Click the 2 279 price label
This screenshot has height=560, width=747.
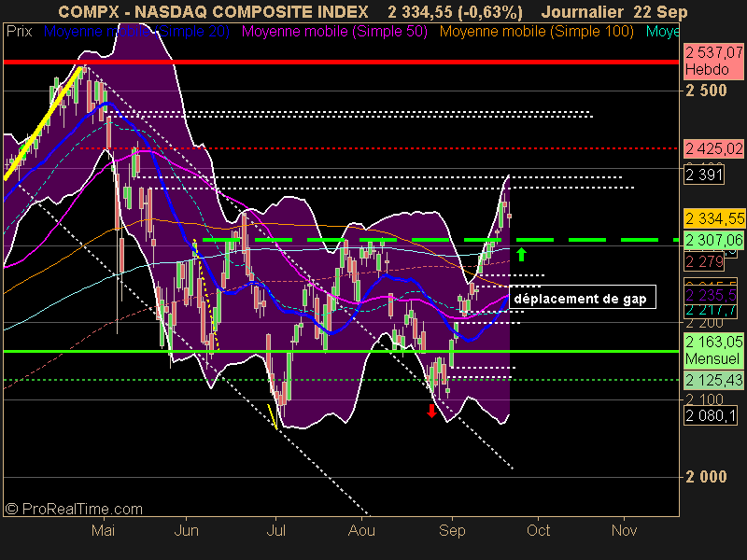[x=704, y=261]
